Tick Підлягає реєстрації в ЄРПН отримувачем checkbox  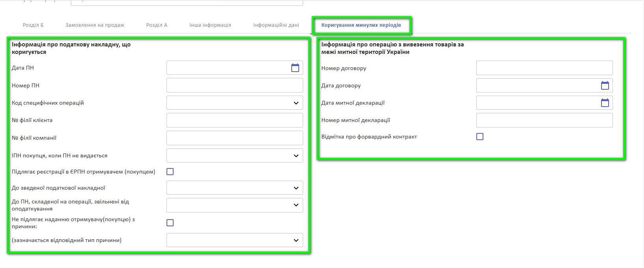170,172
